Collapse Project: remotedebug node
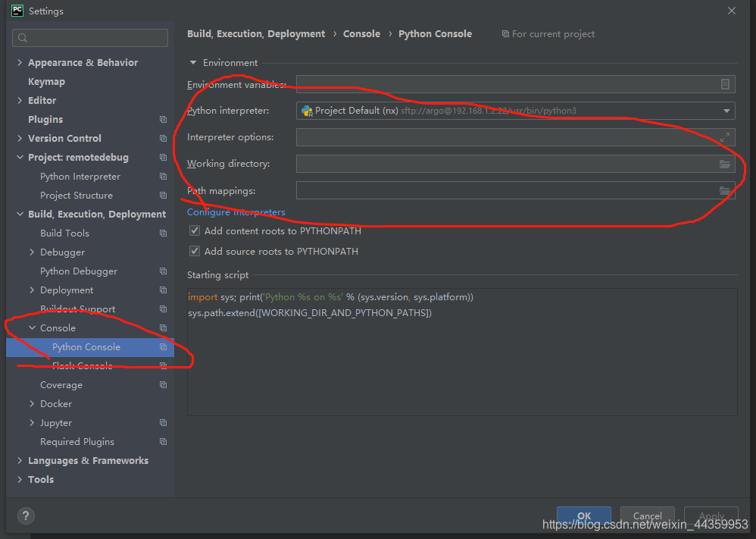 [20, 158]
